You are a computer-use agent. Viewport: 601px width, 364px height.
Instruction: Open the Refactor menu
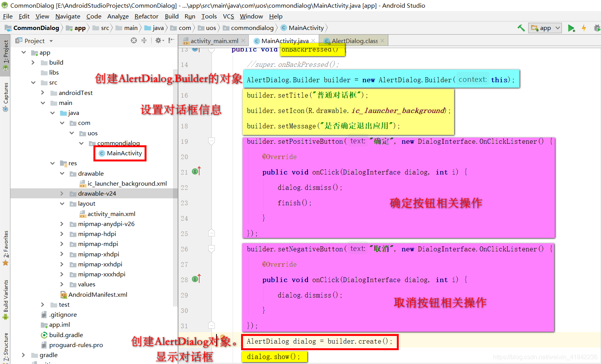(x=146, y=16)
